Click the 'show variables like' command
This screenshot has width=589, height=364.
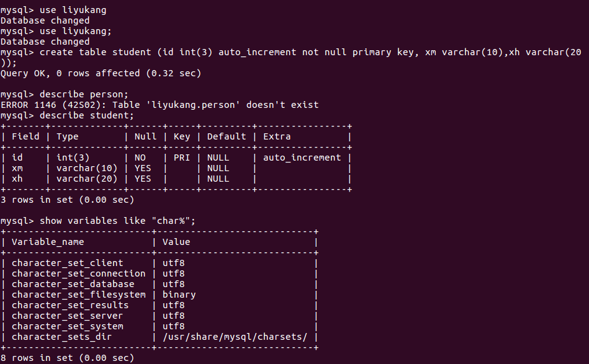pyautogui.click(x=127, y=221)
